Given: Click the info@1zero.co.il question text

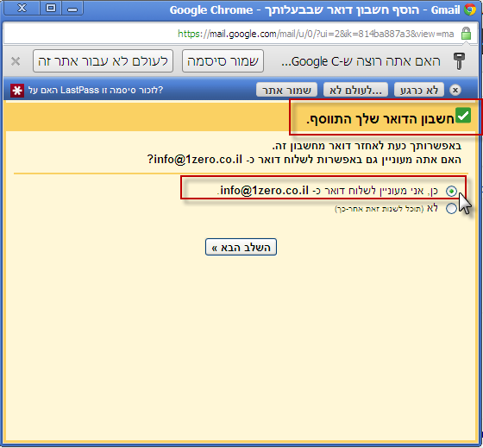Looking at the screenshot, I should click(304, 160).
